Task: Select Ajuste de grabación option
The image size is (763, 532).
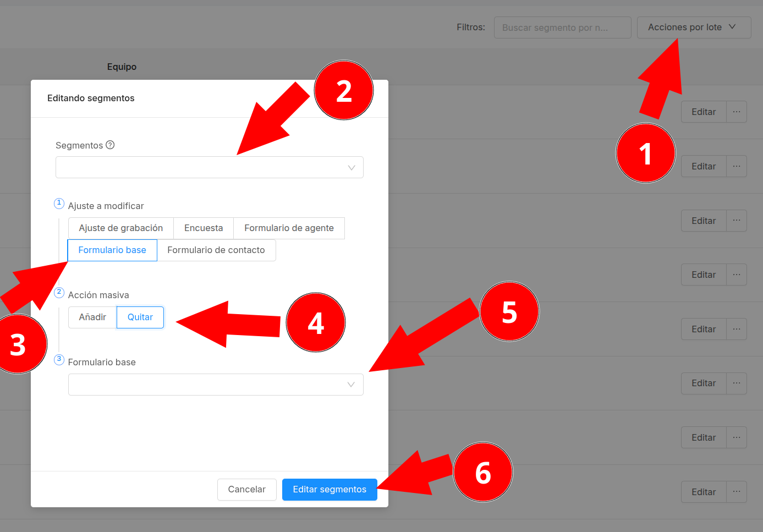Action: [x=120, y=228]
